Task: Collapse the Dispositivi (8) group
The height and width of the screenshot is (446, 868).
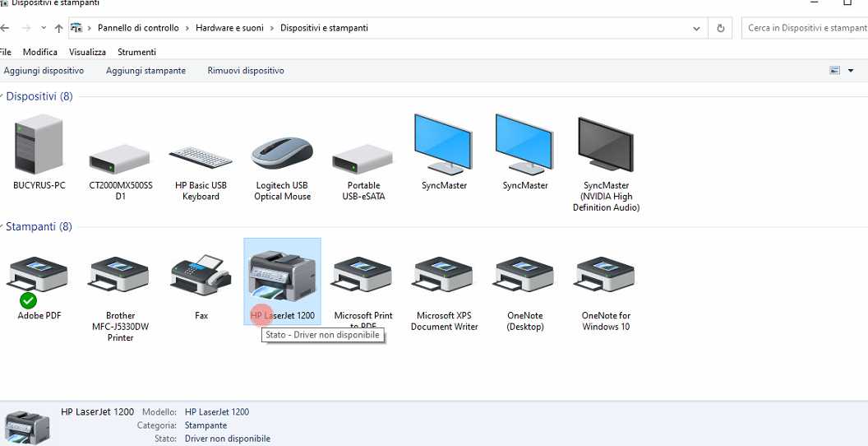Action: coord(2,96)
